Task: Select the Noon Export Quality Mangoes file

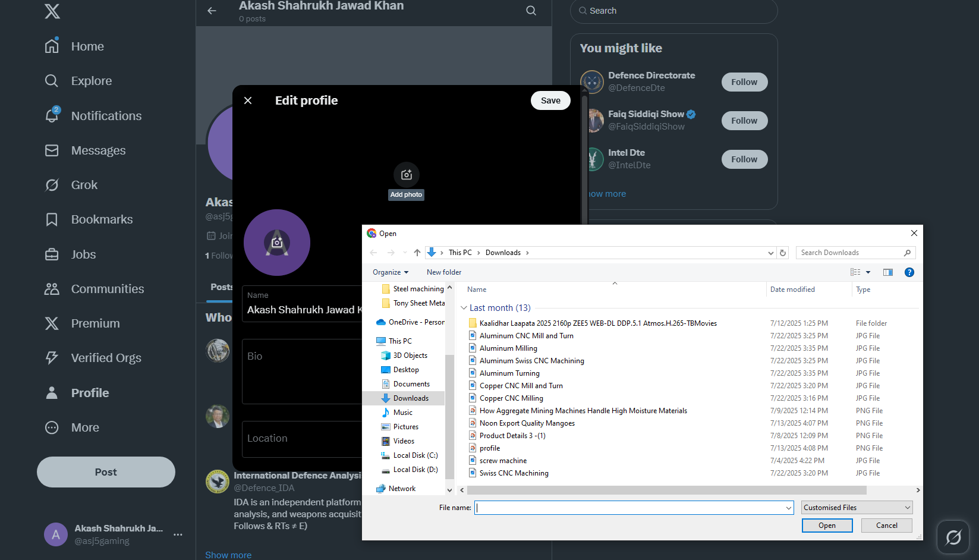Action: coord(527,423)
